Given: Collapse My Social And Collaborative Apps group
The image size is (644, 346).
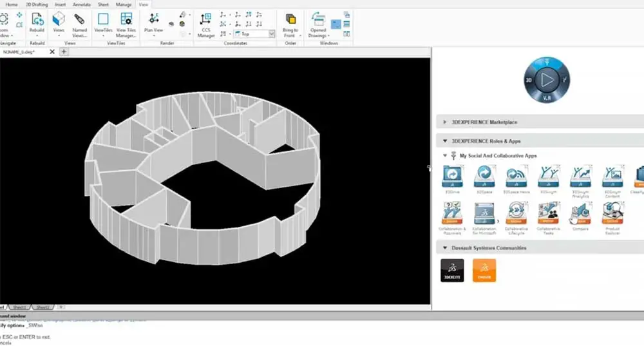Looking at the screenshot, I should pyautogui.click(x=445, y=156).
